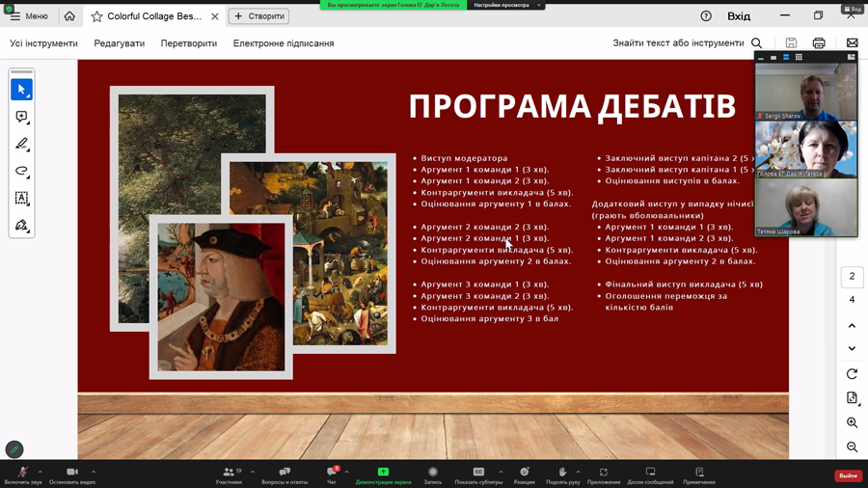The image size is (868, 488).
Task: Open Усі інструменти menu
Action: [43, 43]
